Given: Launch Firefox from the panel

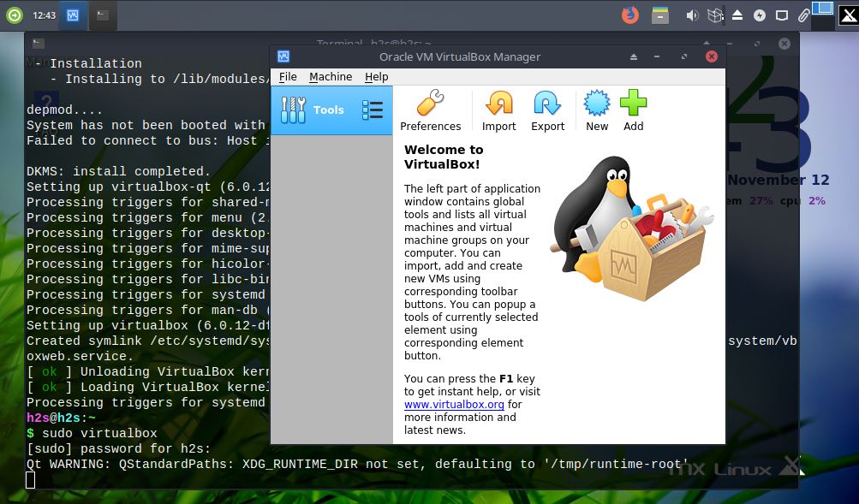Looking at the screenshot, I should [630, 15].
